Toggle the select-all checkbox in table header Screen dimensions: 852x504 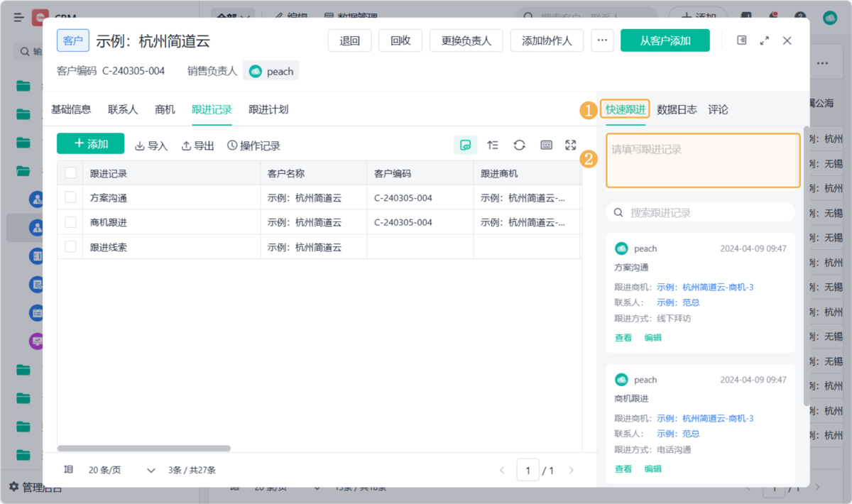tap(70, 172)
